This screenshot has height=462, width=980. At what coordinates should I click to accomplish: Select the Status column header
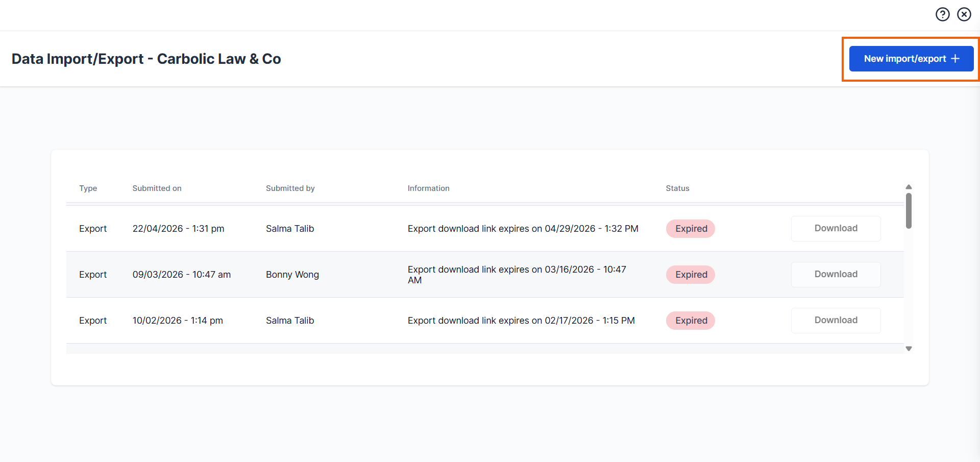pyautogui.click(x=677, y=188)
